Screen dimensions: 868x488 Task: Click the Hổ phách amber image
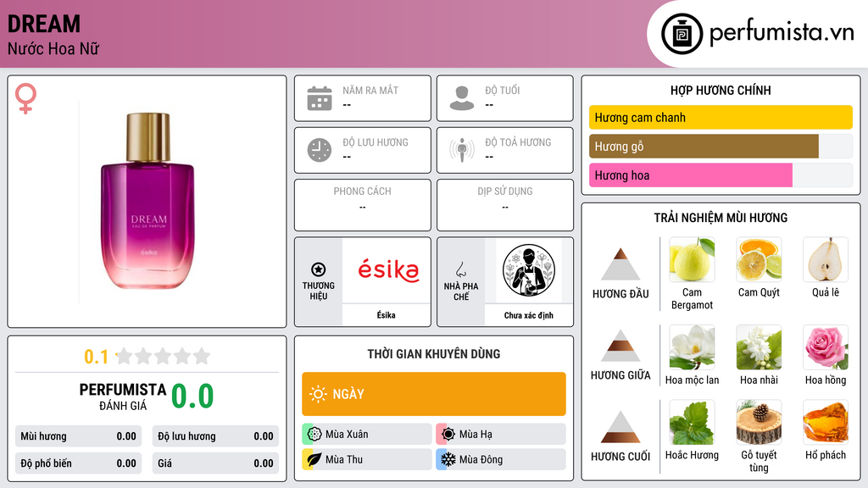point(826,422)
